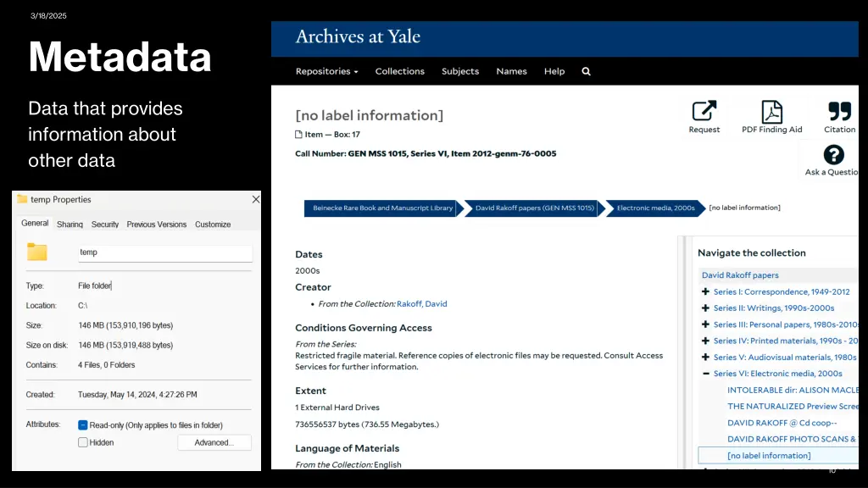Viewport: 868px width, 488px height.
Task: Open David Rakoff papers in Navigate the collection
Action: click(740, 275)
